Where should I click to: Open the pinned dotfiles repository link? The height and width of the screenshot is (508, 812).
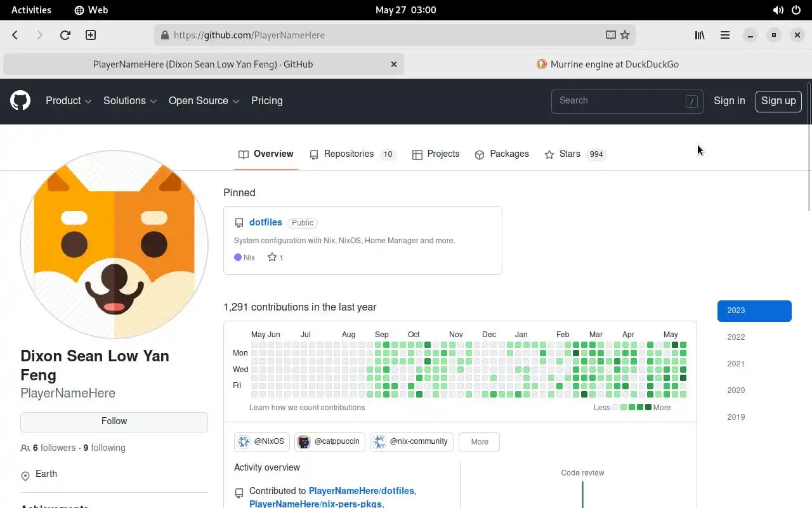pos(265,222)
